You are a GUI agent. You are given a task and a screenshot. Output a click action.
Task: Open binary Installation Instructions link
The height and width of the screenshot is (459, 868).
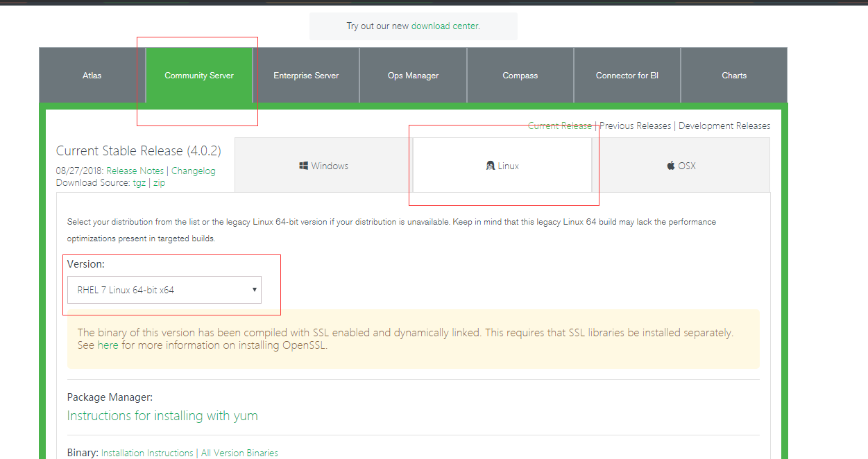(147, 453)
